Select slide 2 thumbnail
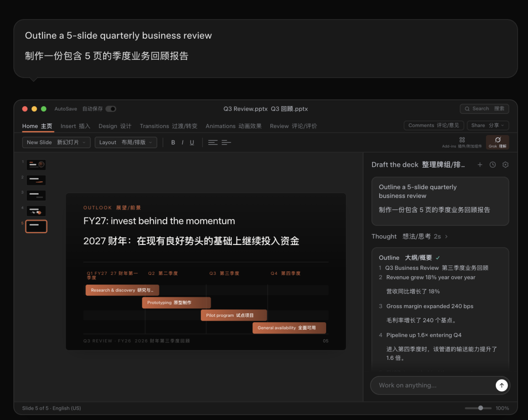 click(36, 180)
